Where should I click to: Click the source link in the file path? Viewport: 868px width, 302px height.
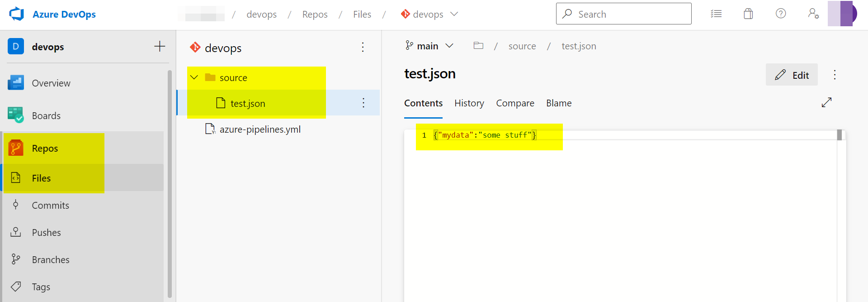522,46
